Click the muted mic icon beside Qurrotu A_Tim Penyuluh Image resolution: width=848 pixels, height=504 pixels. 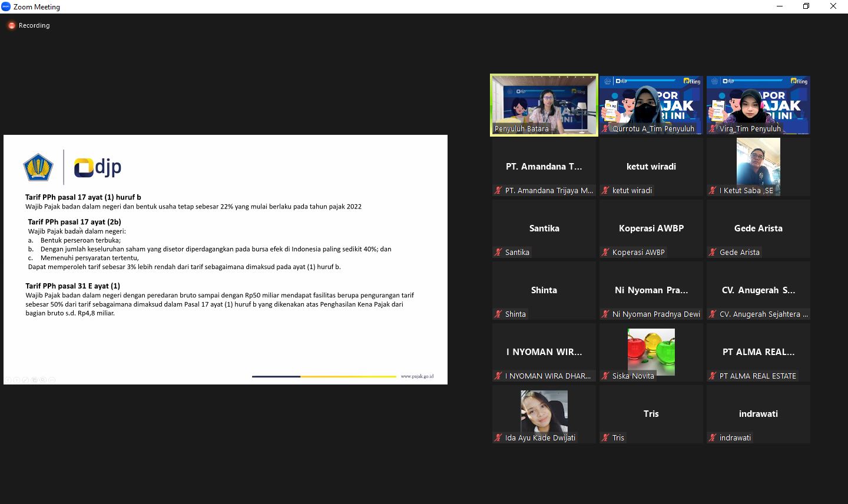click(605, 128)
